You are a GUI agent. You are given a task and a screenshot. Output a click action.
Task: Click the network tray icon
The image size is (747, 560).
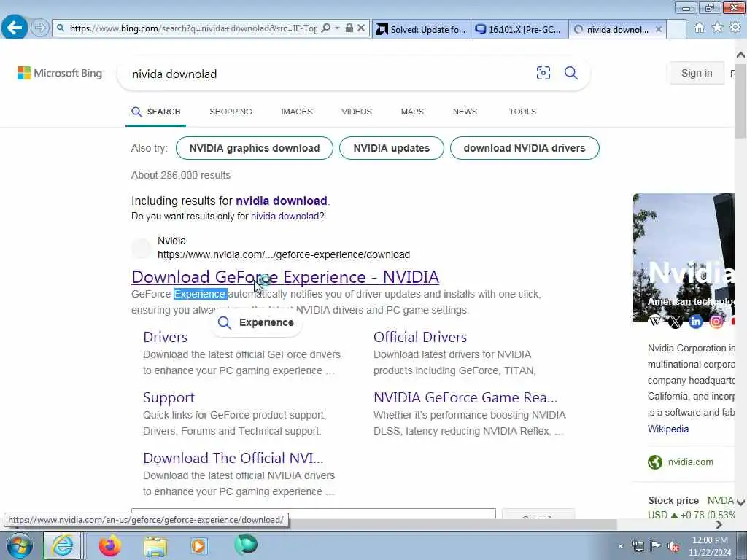638,546
